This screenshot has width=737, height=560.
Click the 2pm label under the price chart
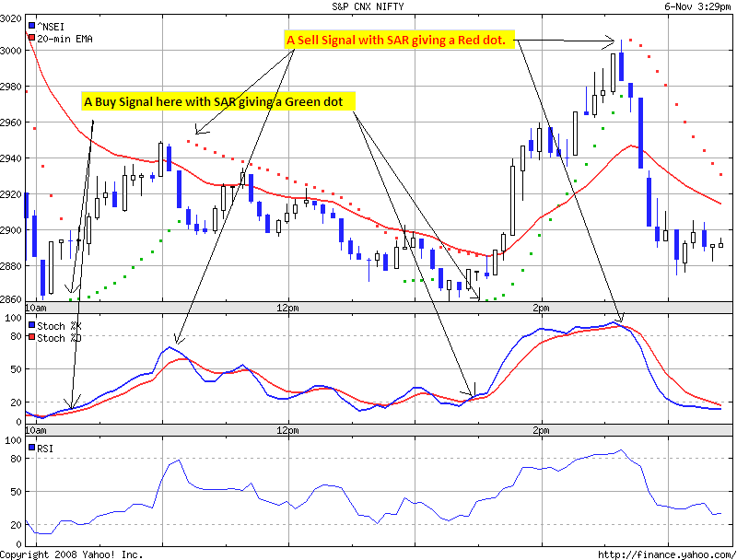click(541, 309)
